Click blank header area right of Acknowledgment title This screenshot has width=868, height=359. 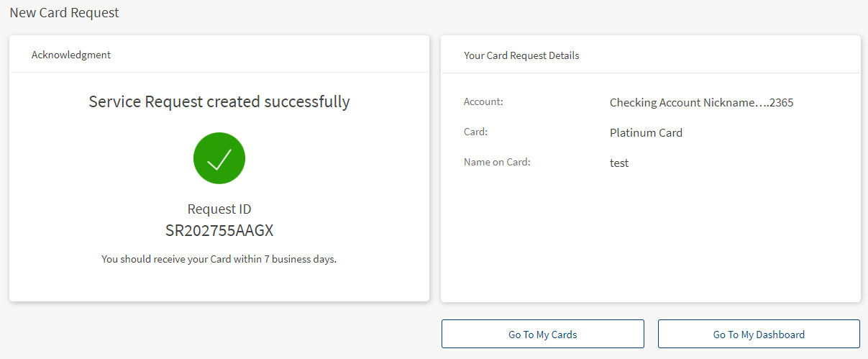288,55
